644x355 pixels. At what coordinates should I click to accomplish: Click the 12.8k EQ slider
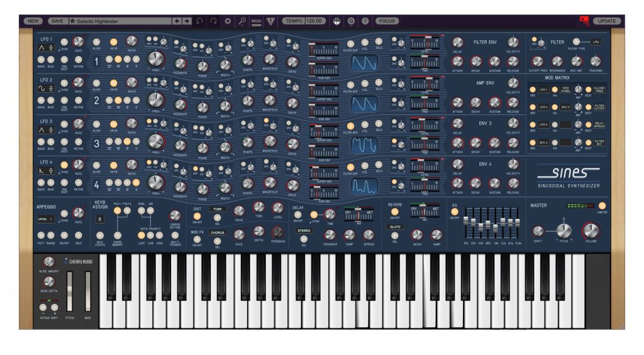point(518,223)
